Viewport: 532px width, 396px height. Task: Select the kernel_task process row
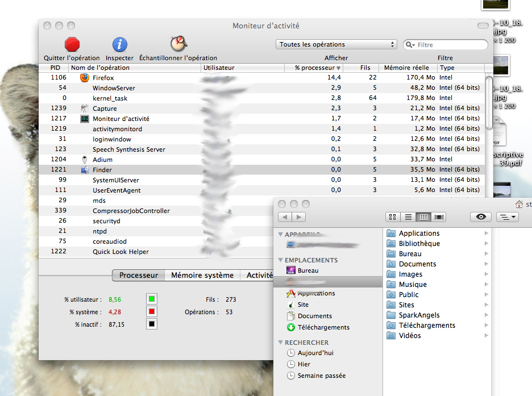click(x=261, y=98)
